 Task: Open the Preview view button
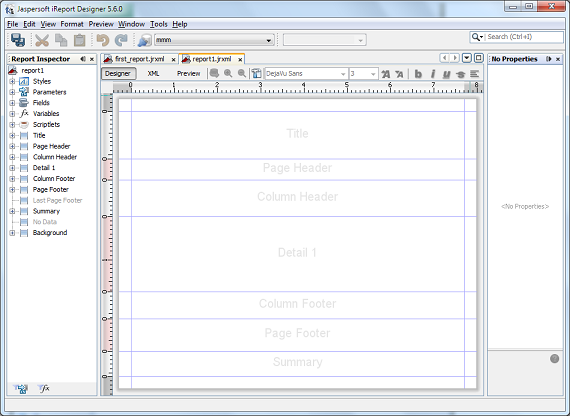(x=188, y=73)
